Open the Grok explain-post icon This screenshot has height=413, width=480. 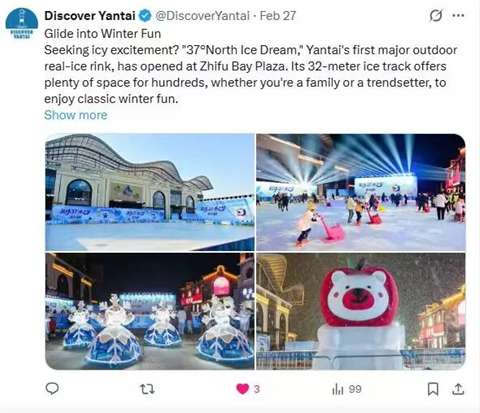(436, 15)
